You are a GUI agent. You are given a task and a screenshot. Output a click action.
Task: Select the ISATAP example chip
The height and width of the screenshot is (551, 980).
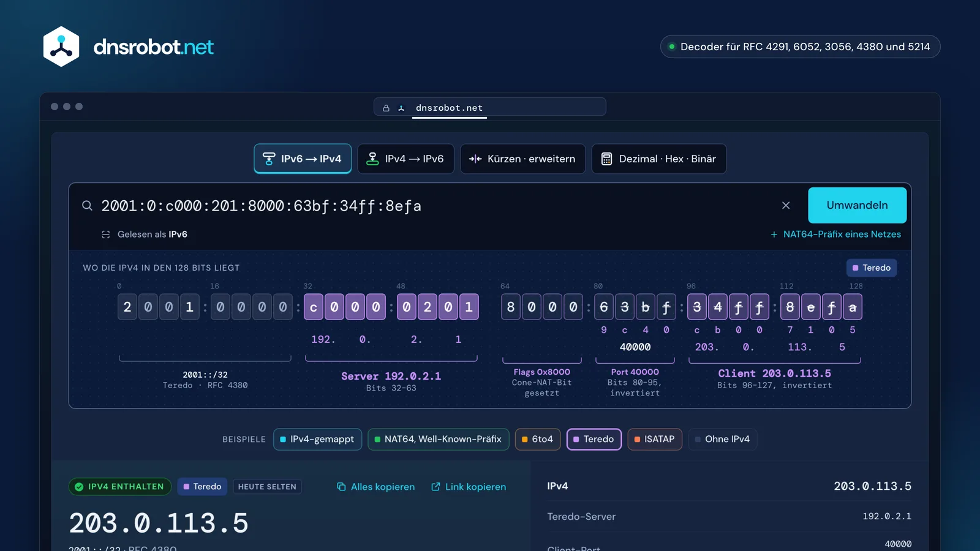pos(655,439)
